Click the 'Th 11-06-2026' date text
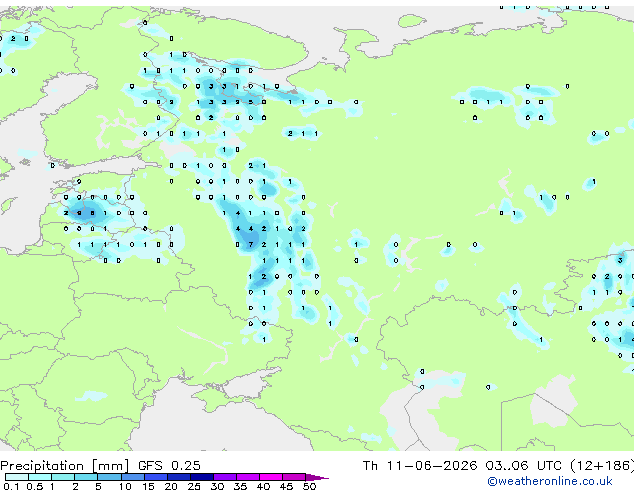 pos(420,466)
